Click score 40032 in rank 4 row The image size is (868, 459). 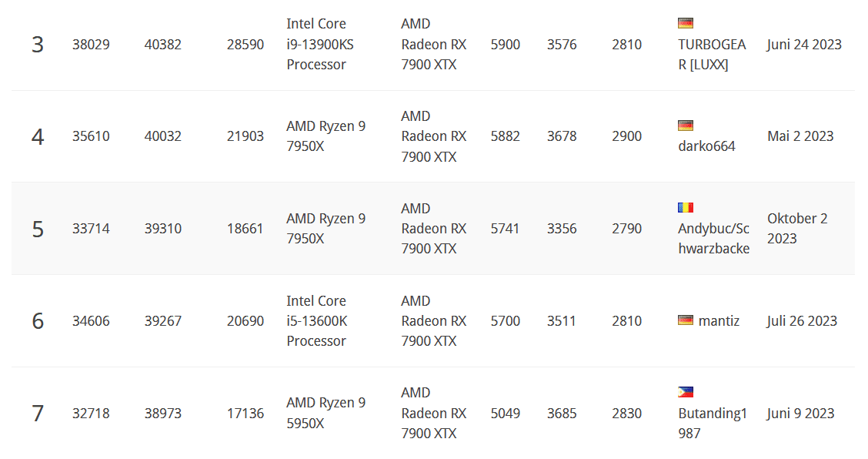tap(163, 136)
